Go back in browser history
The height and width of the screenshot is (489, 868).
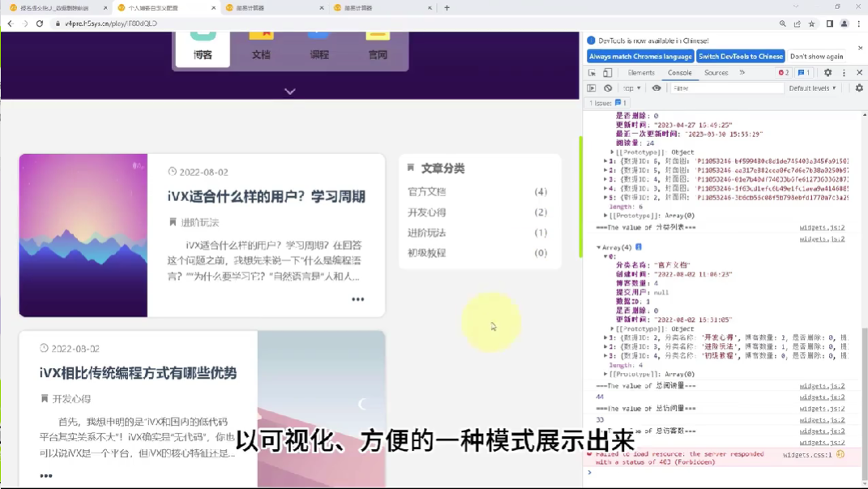[11, 24]
